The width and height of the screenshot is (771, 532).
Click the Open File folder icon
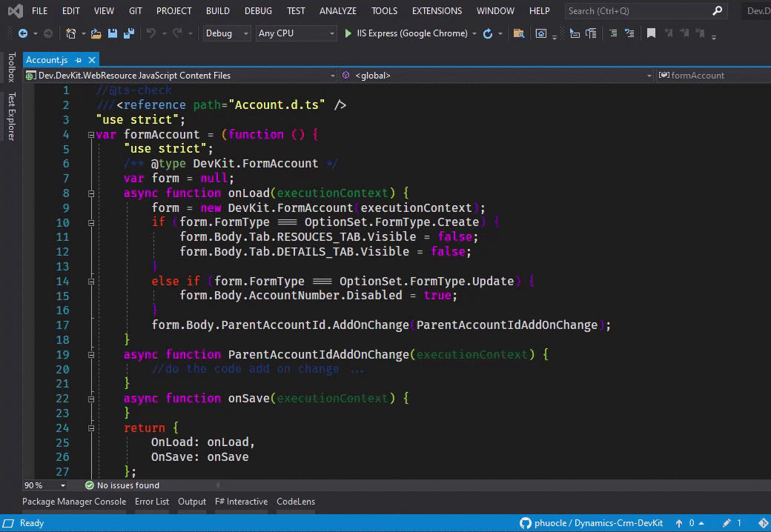pos(96,33)
